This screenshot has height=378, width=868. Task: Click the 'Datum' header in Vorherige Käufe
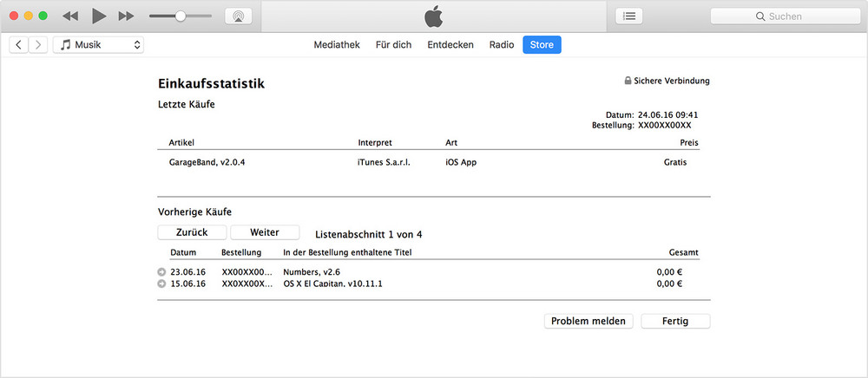183,252
